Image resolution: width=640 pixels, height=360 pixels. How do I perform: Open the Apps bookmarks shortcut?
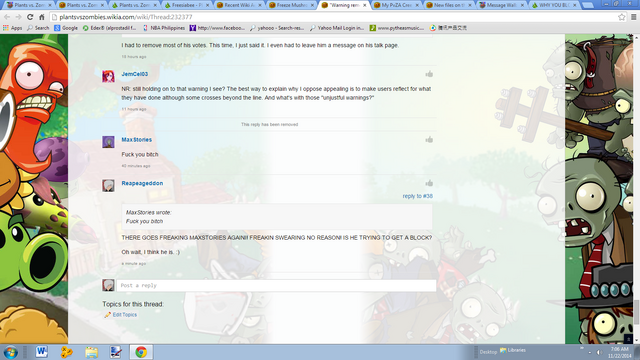(x=13, y=28)
